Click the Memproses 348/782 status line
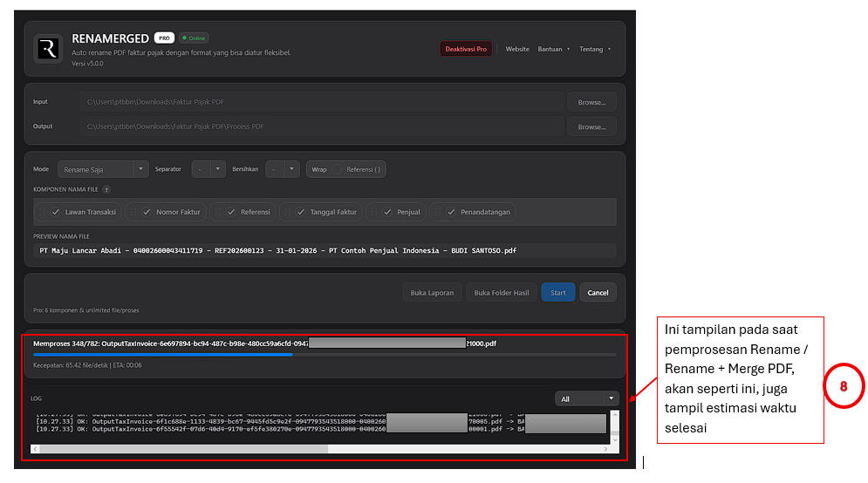Image resolution: width=868 pixels, height=483 pixels. (x=264, y=344)
